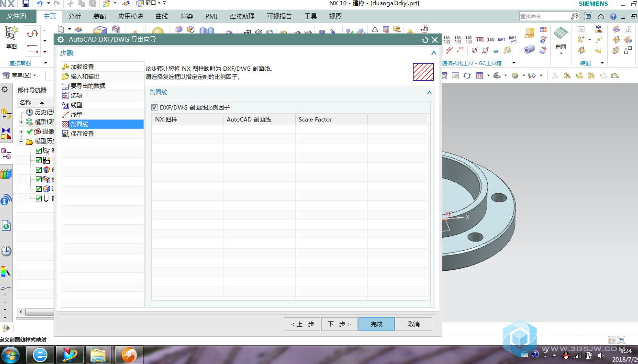The image size is (638, 364).
Task: Uncheck the sketch feature checkbox in tree
Action: pos(39,160)
